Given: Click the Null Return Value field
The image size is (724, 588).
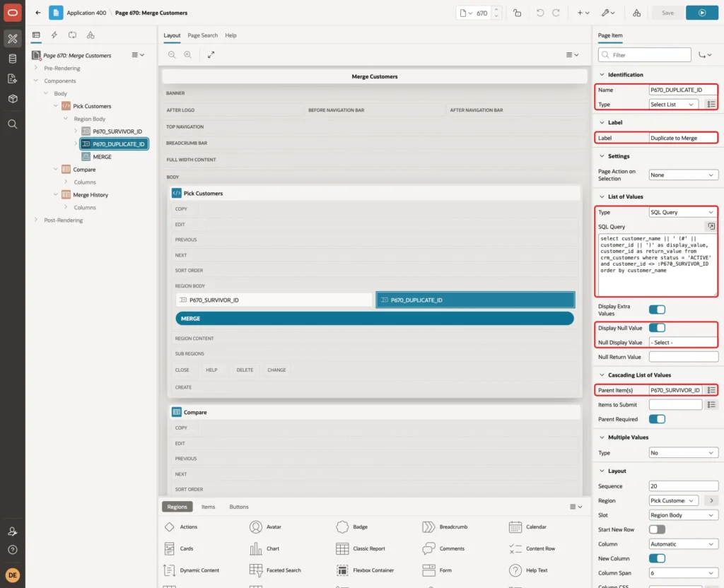Looking at the screenshot, I should (x=683, y=357).
